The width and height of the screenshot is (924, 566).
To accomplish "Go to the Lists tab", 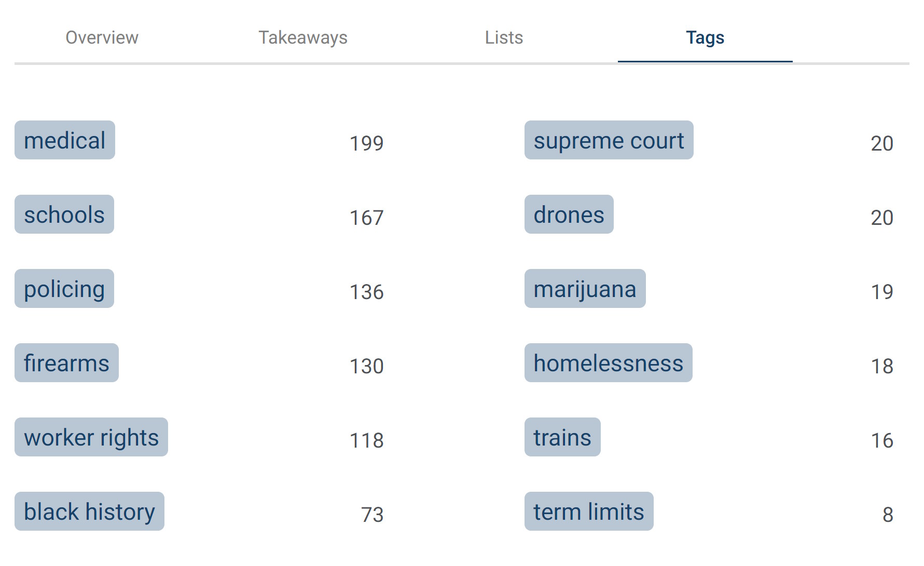I will pyautogui.click(x=504, y=38).
